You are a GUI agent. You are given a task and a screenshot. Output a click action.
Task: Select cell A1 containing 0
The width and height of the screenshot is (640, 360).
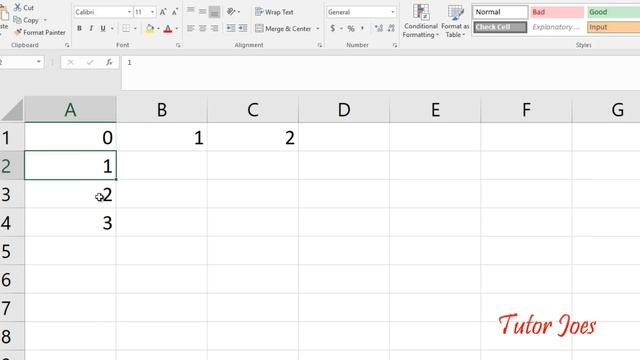pyautogui.click(x=70, y=137)
